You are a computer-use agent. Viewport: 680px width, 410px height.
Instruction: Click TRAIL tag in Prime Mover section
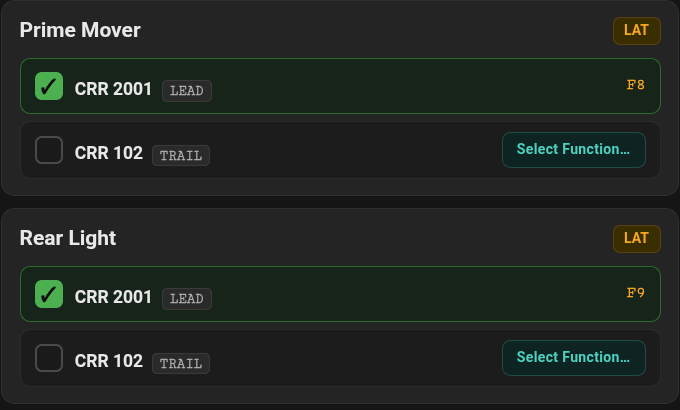[x=181, y=156]
